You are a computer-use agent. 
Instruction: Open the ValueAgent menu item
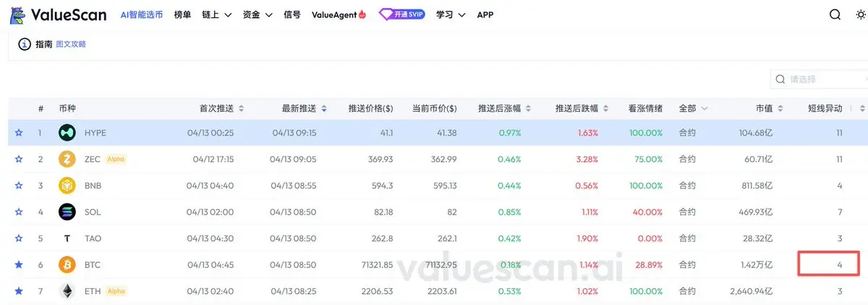pos(334,14)
